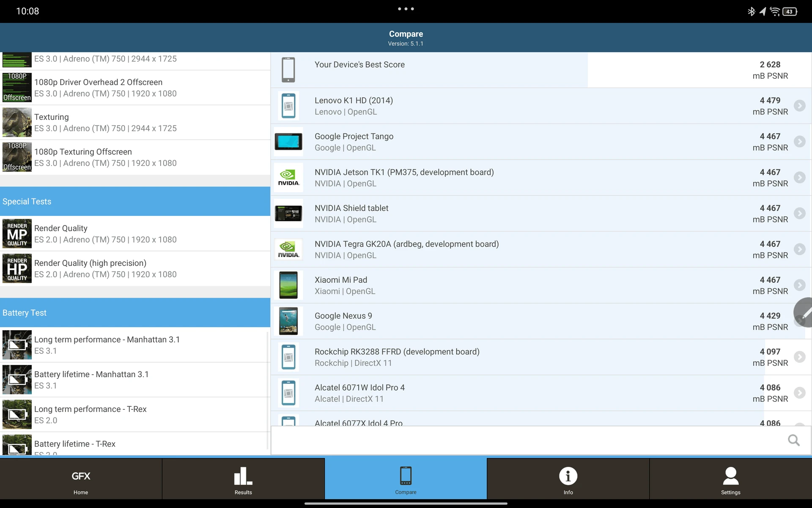Open NVIDIA Tegra GK20A details arrow

pos(799,249)
